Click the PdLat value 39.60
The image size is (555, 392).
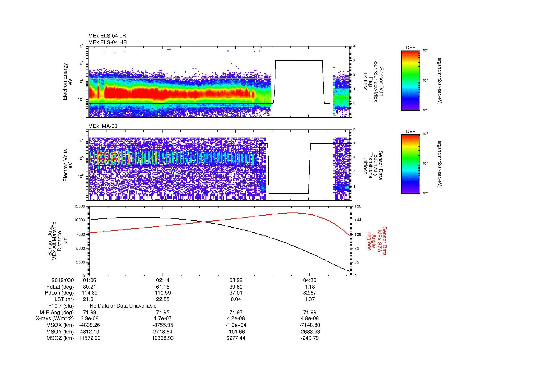pos(236,287)
